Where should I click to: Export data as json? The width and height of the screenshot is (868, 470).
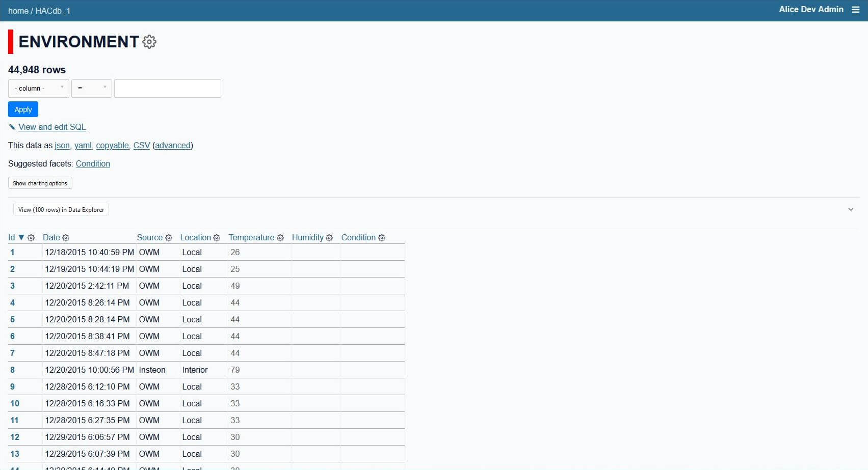pos(62,146)
